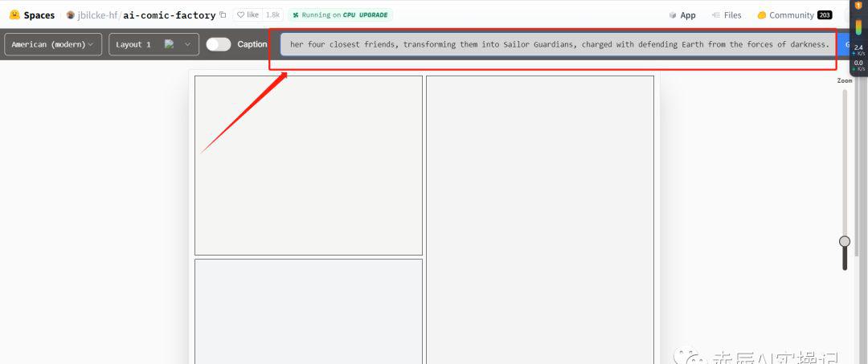Click the Zoom slider handle
Image resolution: width=868 pixels, height=364 pixels.
(845, 241)
